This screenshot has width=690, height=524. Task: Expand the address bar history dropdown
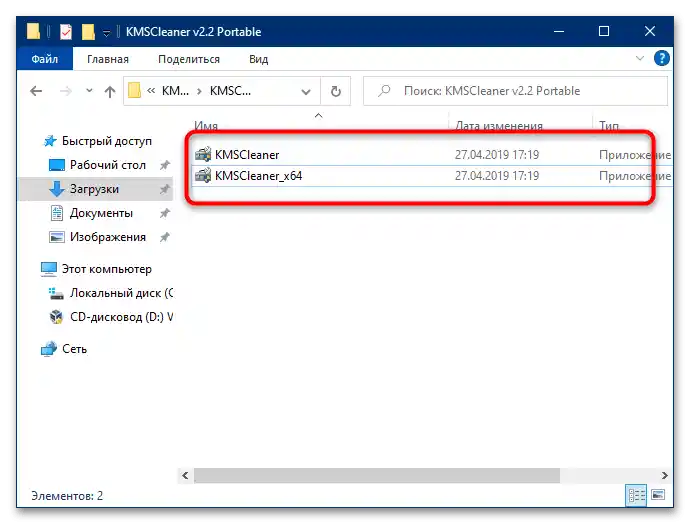point(305,92)
